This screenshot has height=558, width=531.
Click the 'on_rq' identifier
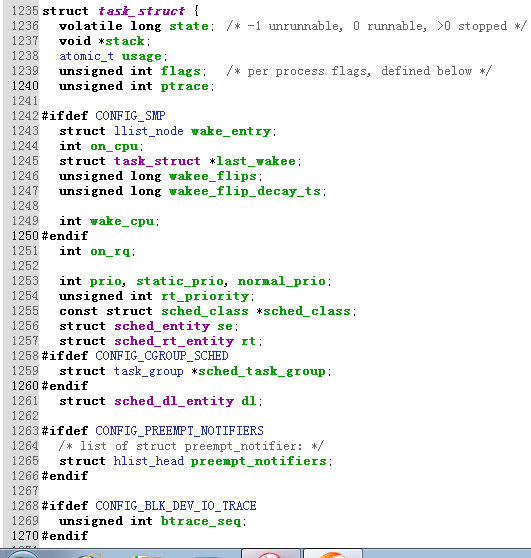[x=110, y=251]
